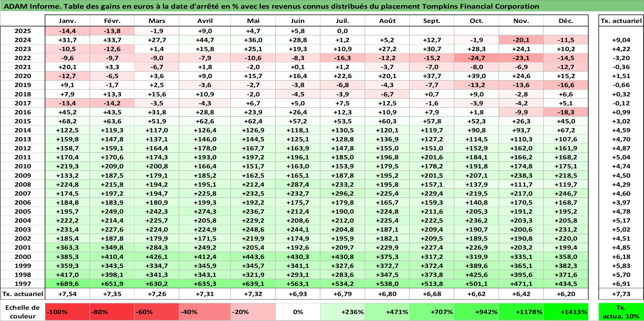644x321 pixels.
Task: Click the -3,20 actuarial rate for 2022
Action: [x=621, y=58]
